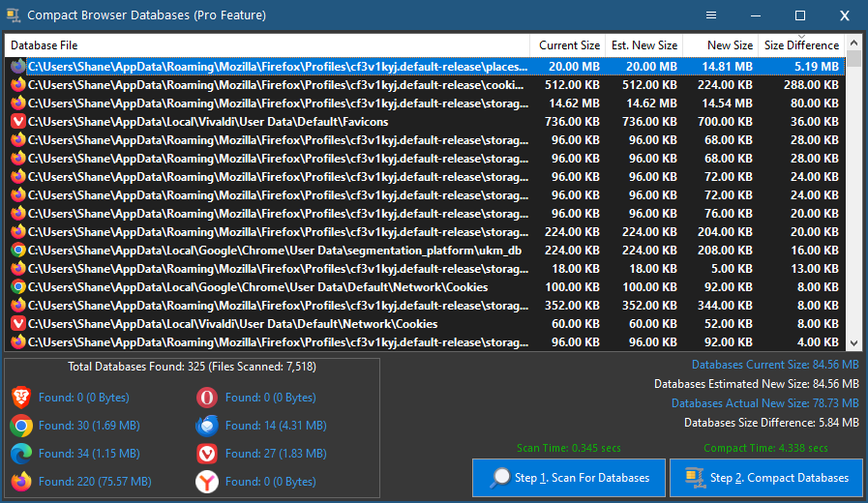
Task: Click the Opera browser icon
Action: tap(207, 398)
